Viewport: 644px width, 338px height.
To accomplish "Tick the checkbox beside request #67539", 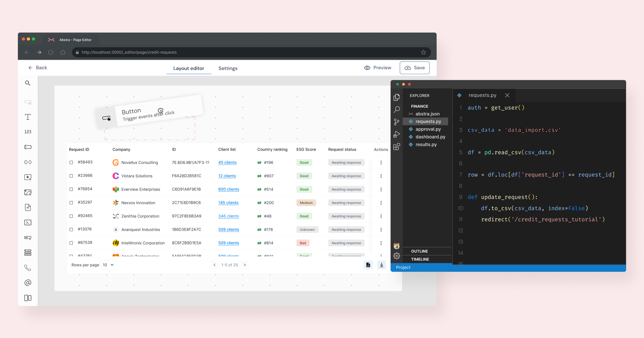I will [x=71, y=243].
